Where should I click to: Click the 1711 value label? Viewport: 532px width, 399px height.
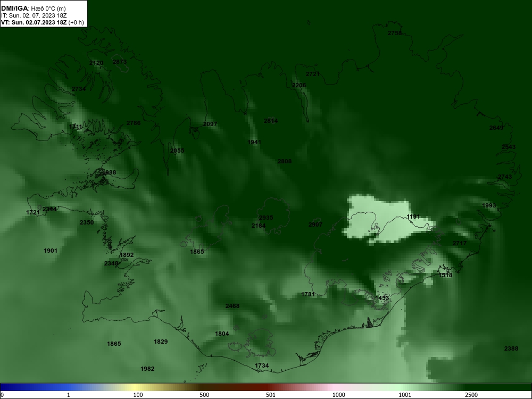tap(76, 127)
